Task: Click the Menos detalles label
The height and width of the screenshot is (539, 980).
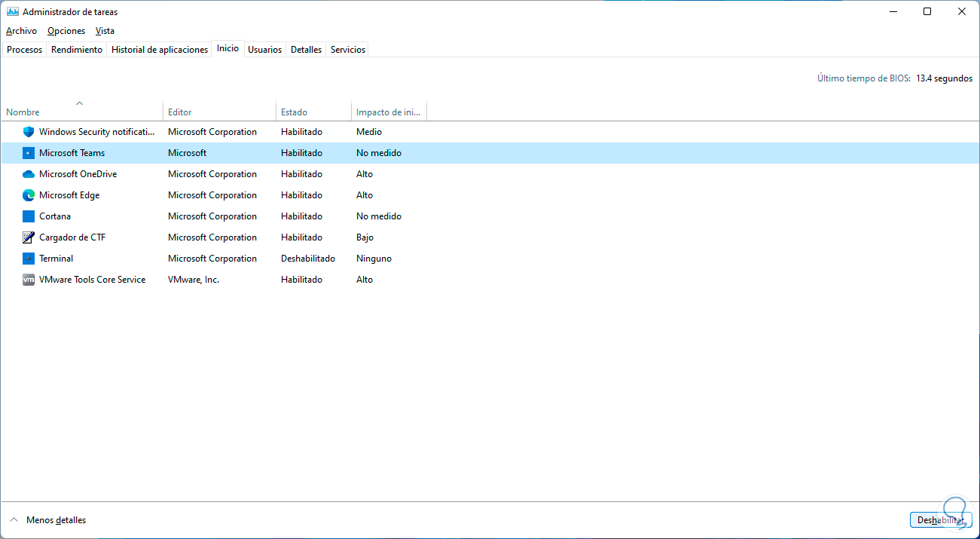Action: (56, 520)
